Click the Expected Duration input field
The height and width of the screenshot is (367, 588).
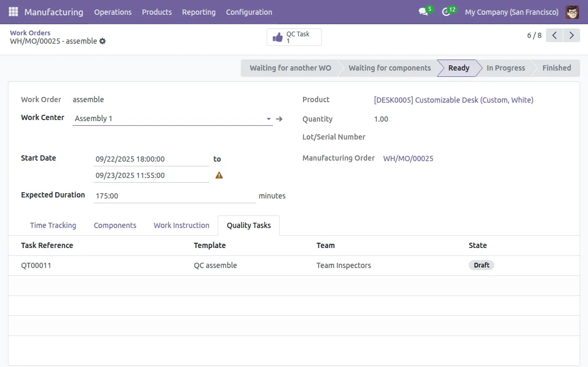175,196
